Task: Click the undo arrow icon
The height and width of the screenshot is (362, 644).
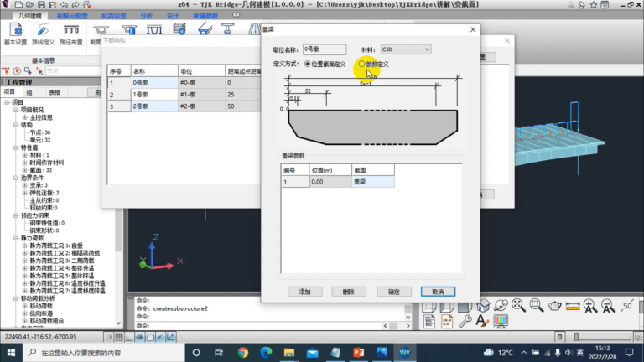Action: [64, 4]
